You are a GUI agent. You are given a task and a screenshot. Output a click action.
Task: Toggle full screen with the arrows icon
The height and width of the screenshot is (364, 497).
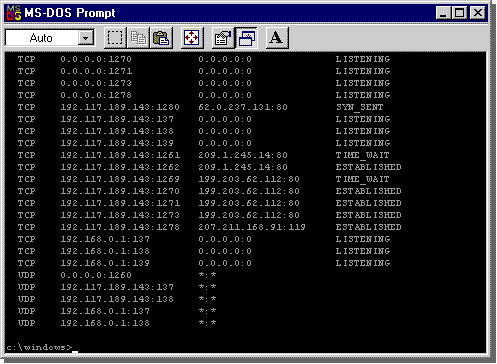(x=192, y=38)
